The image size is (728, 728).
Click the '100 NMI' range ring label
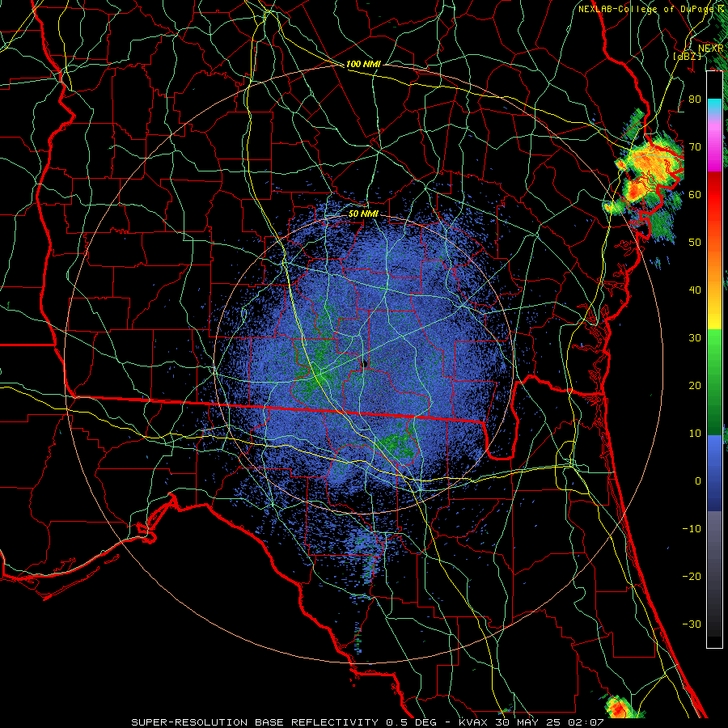[x=363, y=64]
